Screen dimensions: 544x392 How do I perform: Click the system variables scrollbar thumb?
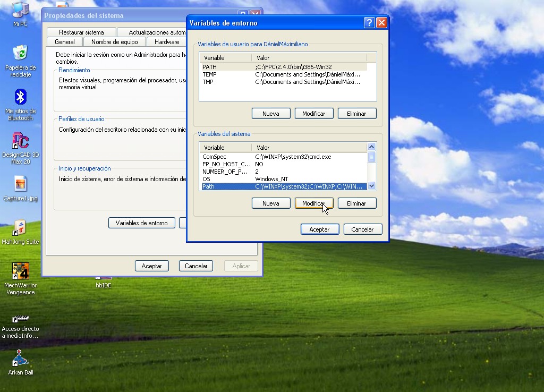[371, 158]
